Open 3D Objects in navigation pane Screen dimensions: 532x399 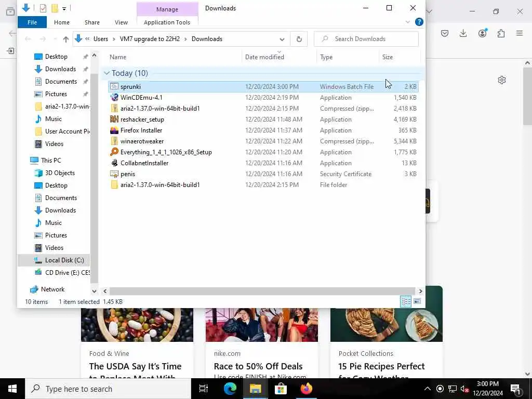click(60, 173)
